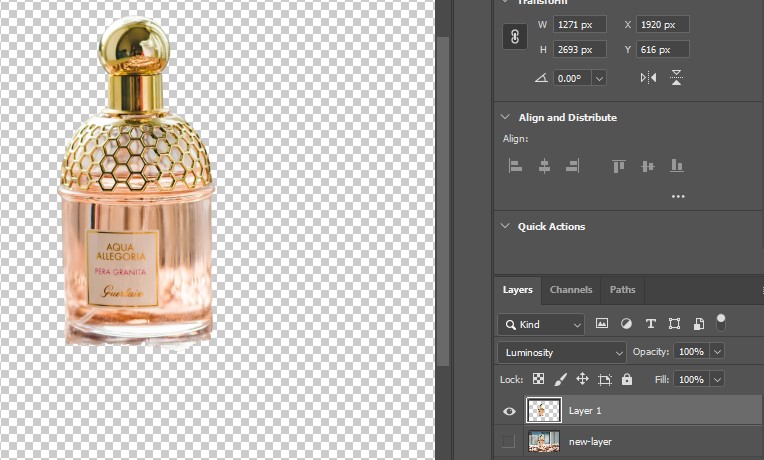Lock all layer attributes
The image size is (764, 460).
pyautogui.click(x=627, y=379)
